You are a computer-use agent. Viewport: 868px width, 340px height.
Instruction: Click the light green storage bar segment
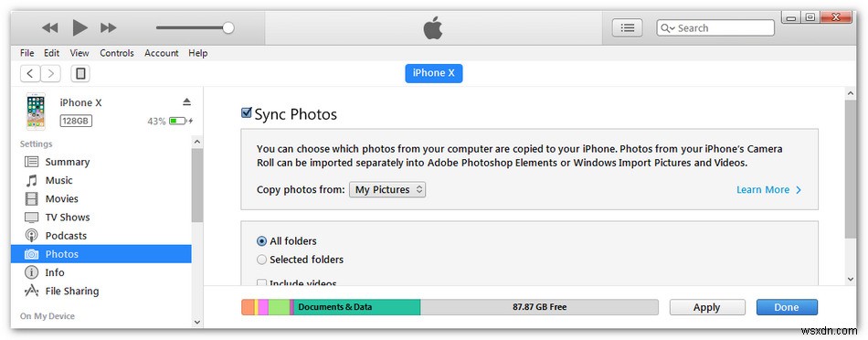[279, 307]
